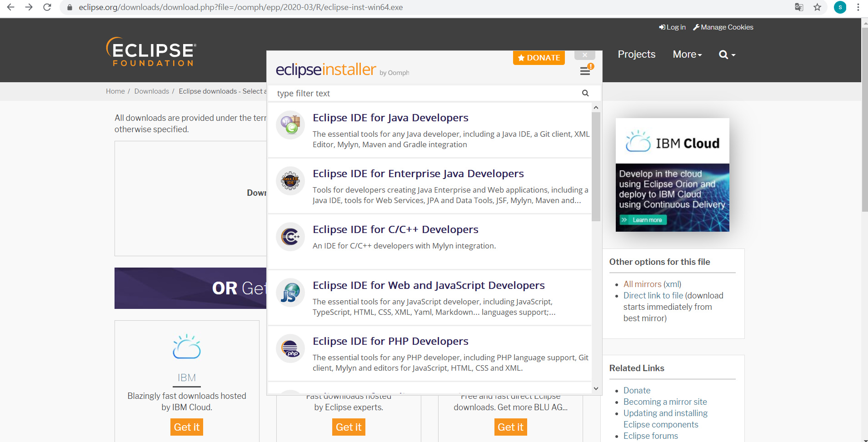Click Learn more on IBM Cloud ad

(x=644, y=220)
